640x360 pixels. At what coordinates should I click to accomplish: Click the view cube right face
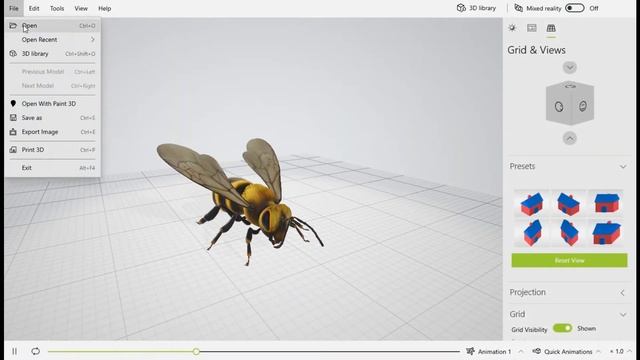[582, 106]
